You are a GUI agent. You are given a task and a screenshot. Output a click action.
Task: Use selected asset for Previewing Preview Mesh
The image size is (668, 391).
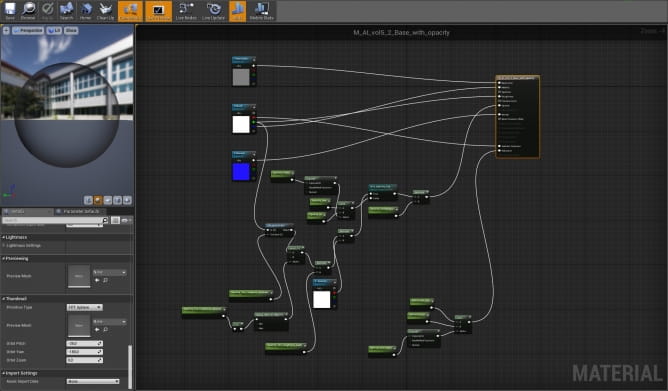98,280
